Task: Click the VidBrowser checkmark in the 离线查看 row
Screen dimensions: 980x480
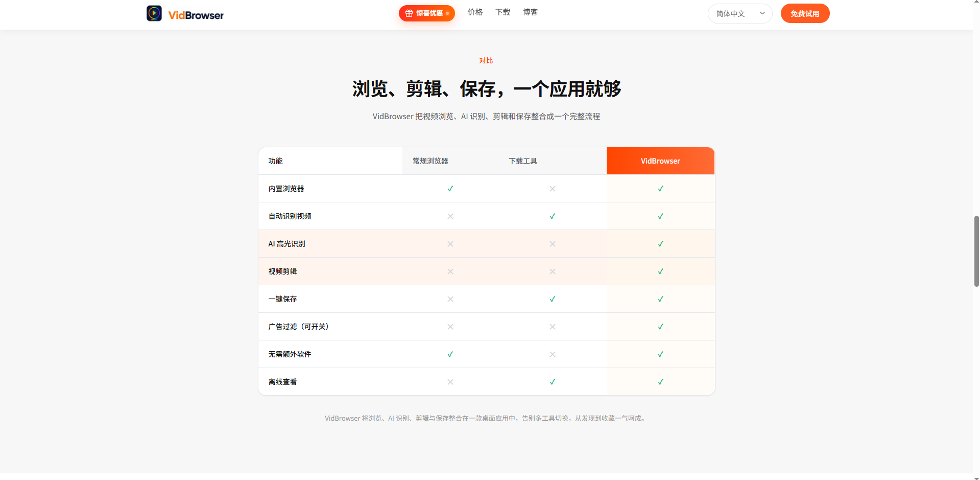Action: 661,382
